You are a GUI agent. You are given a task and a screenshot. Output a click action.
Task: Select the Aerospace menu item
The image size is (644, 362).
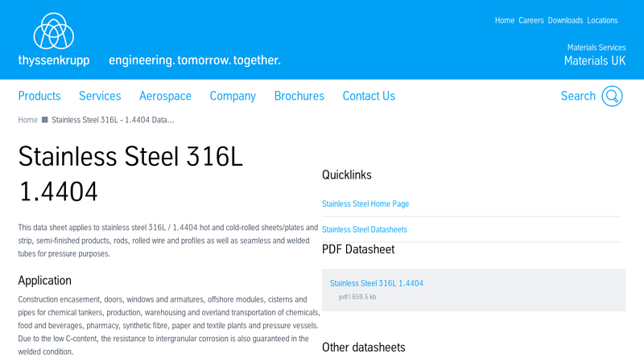(x=165, y=97)
